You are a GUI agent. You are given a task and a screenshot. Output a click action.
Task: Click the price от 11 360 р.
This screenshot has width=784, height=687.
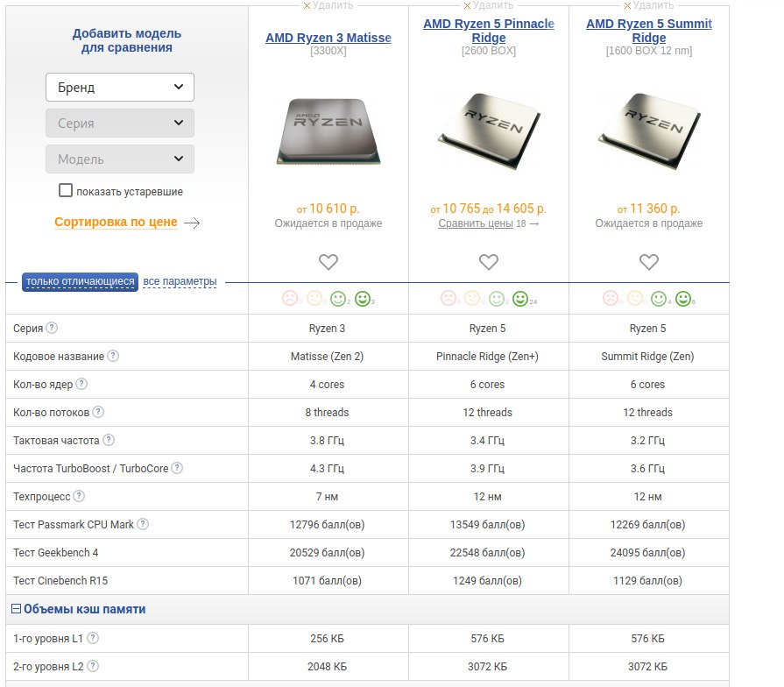tap(648, 209)
